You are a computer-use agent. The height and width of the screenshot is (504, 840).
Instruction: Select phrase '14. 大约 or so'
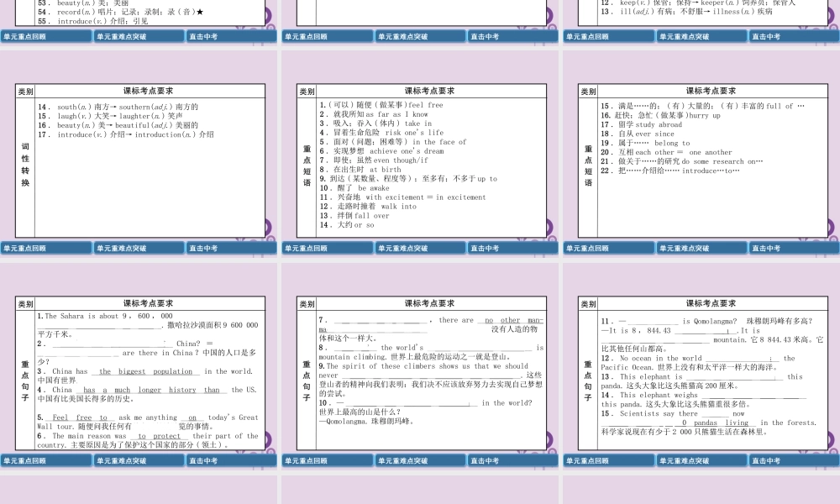tap(347, 225)
